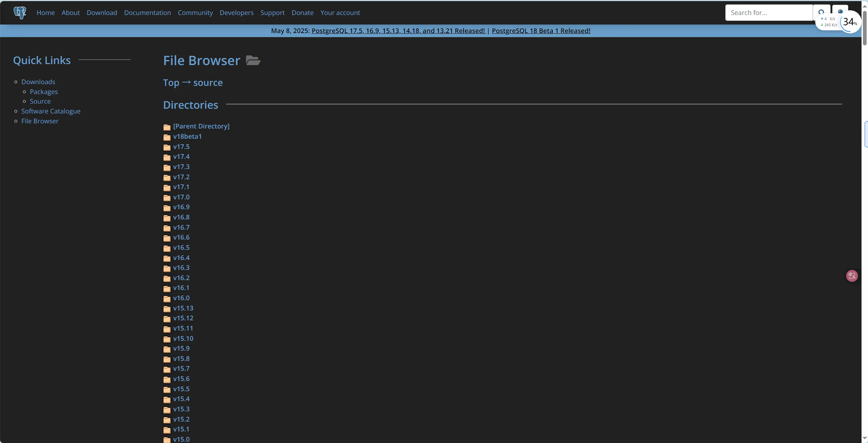868x443 pixels.
Task: Click the source breadcrumb link
Action: coord(208,82)
